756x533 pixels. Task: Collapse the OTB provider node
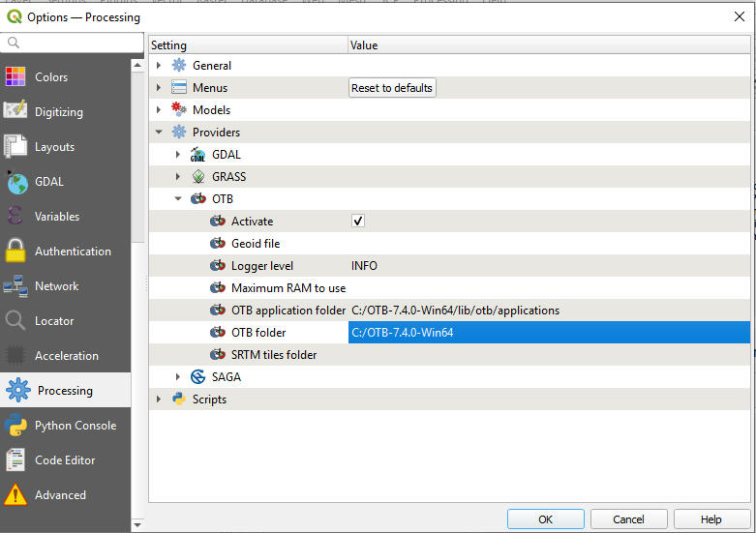[178, 198]
